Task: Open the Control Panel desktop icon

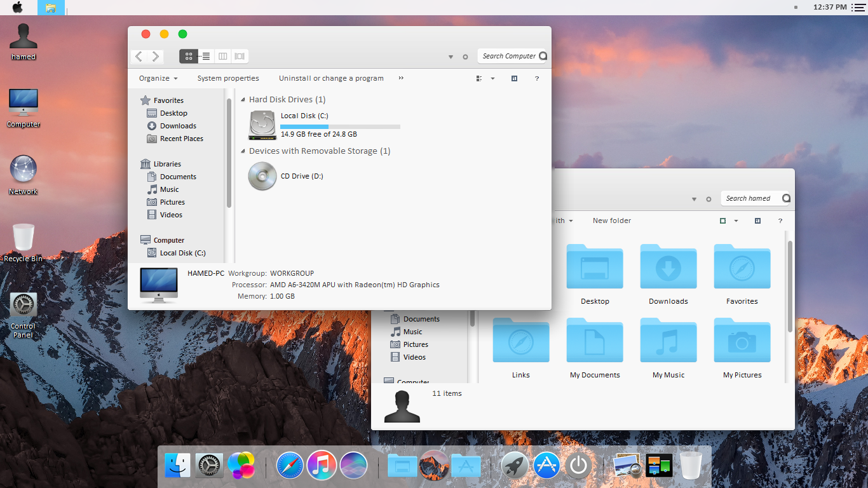Action: (24, 315)
